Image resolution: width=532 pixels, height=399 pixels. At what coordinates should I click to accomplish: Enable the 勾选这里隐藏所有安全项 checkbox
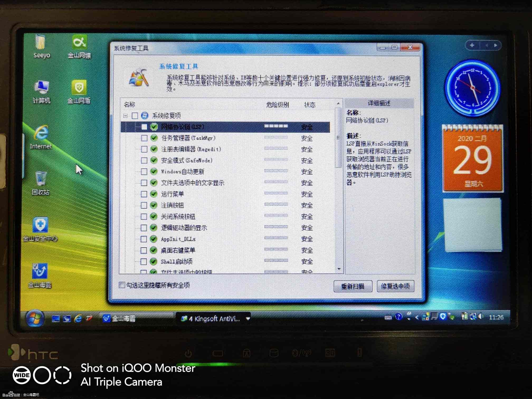coord(122,285)
